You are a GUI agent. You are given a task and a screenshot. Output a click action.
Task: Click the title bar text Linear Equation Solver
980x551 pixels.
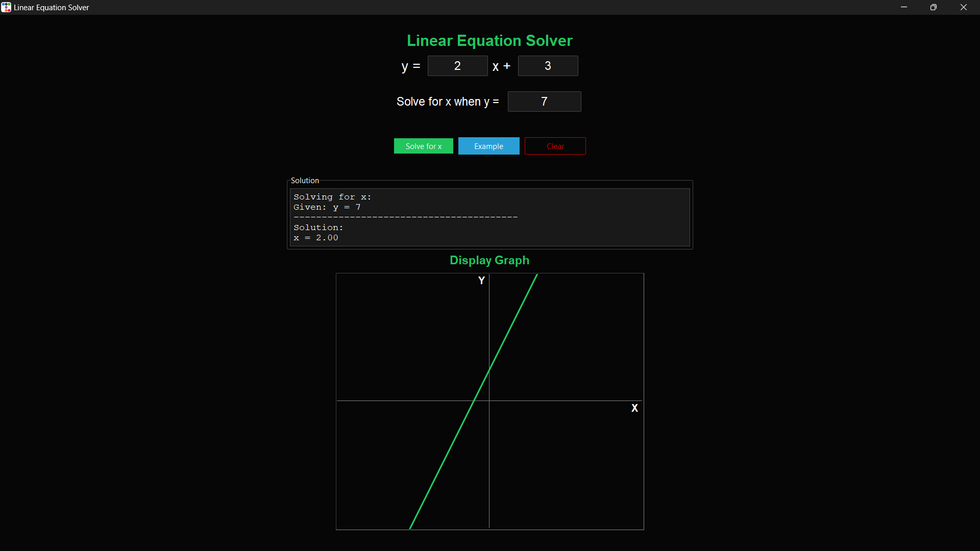(51, 7)
